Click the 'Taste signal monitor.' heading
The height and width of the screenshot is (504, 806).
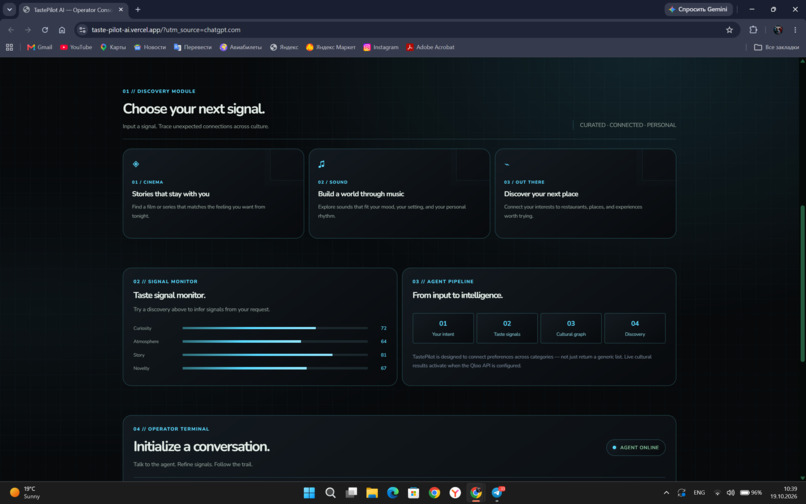[x=169, y=295]
